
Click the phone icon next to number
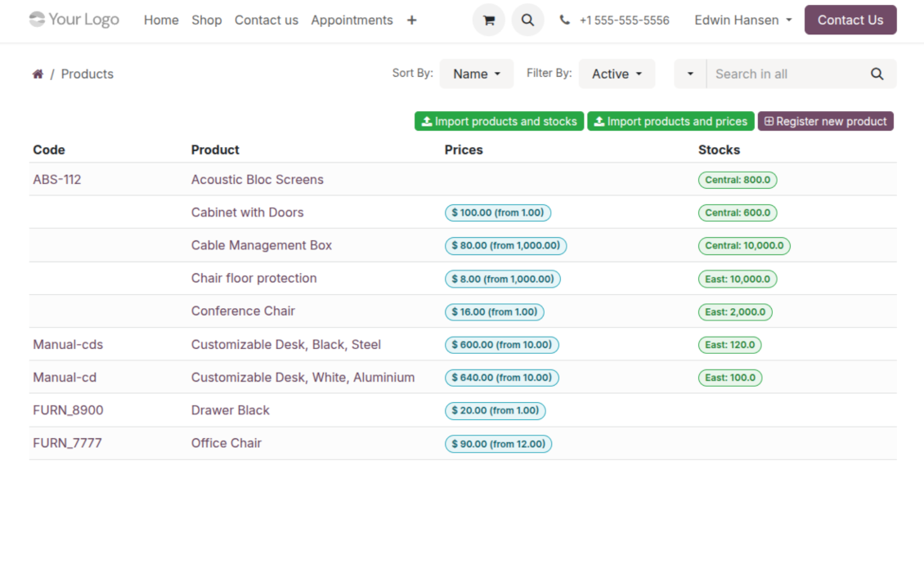coord(565,20)
